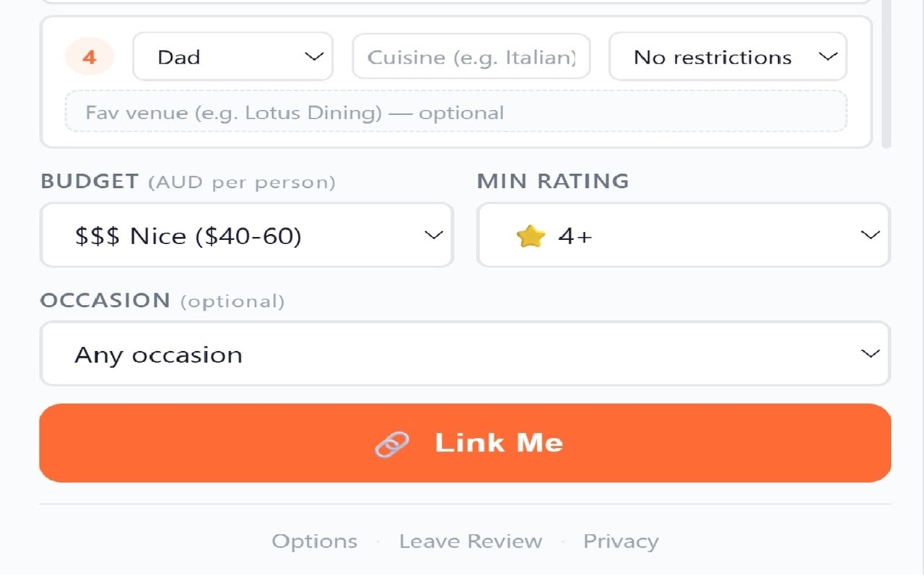Click the chevron next to No restrictions
Image resolution: width=924 pixels, height=578 pixels.
pos(828,56)
